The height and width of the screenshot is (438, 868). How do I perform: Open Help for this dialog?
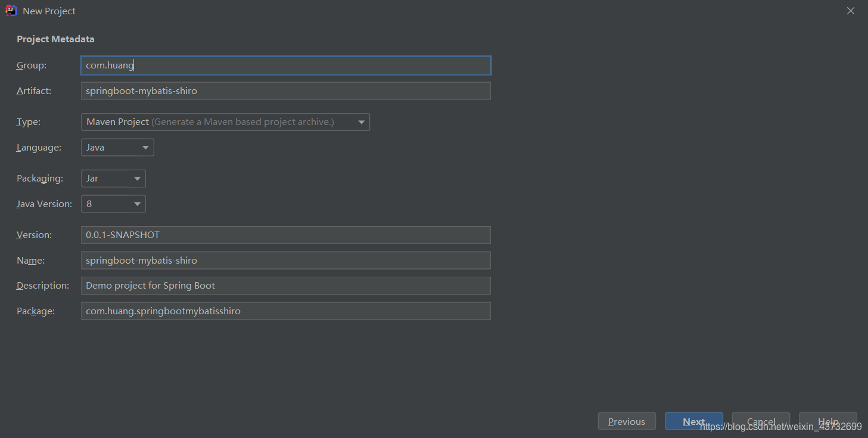tap(828, 421)
